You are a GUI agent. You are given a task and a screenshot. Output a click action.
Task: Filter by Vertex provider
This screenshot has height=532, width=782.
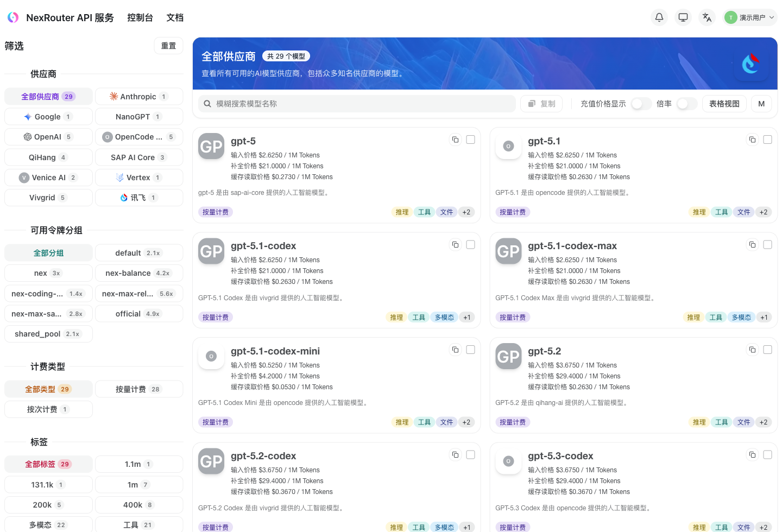tap(139, 178)
